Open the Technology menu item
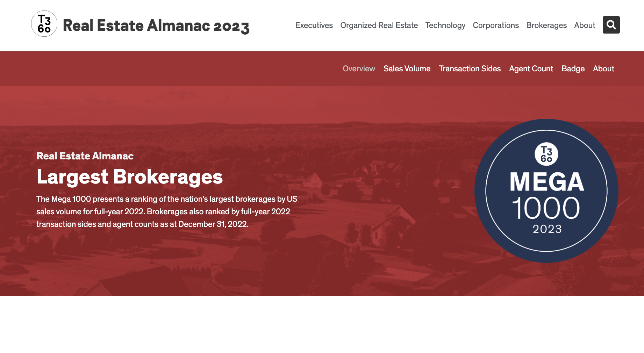Viewport: 644px width, 353px height. coord(445,25)
